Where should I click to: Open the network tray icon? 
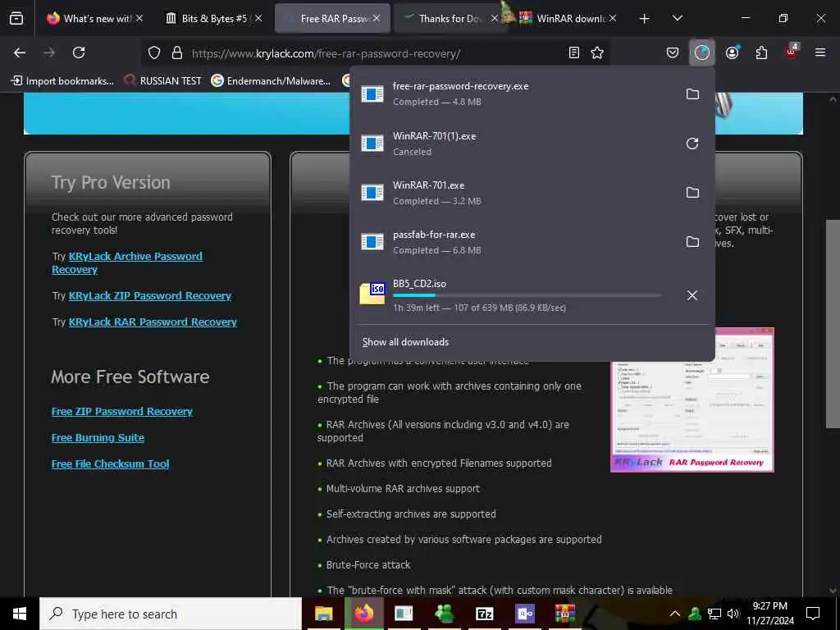[x=714, y=614]
